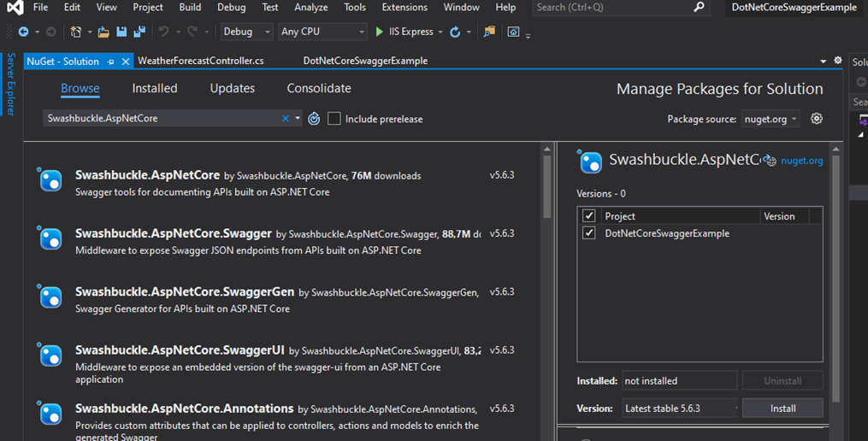
Task: Close the NuGet - Solution tab
Action: point(126,62)
